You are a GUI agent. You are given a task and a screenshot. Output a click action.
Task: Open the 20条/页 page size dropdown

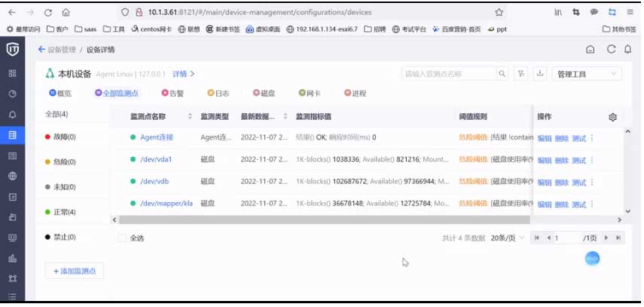(x=508, y=238)
